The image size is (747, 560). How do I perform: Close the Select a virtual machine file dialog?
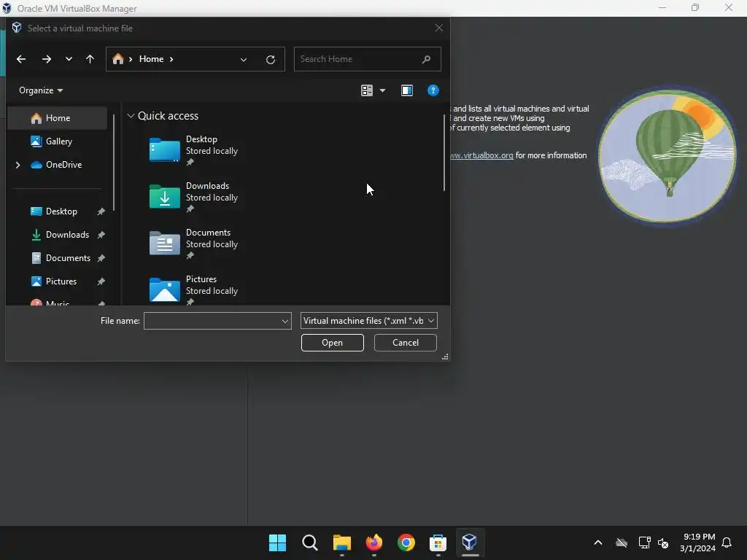[438, 28]
